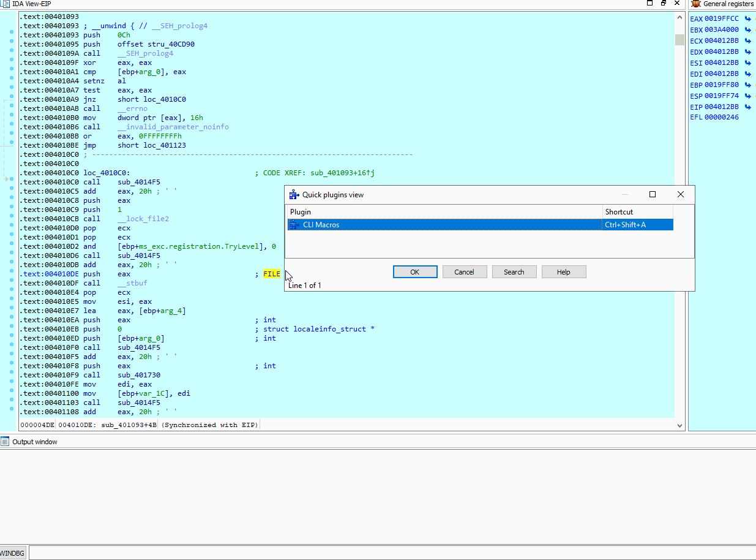
Task: Click the IDA View-EIP panel icon
Action: click(5, 4)
